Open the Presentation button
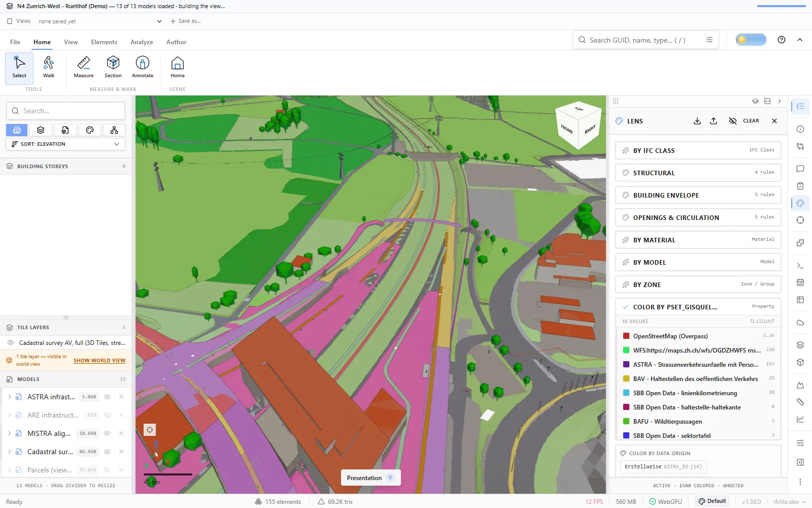812x508 pixels. 370,478
